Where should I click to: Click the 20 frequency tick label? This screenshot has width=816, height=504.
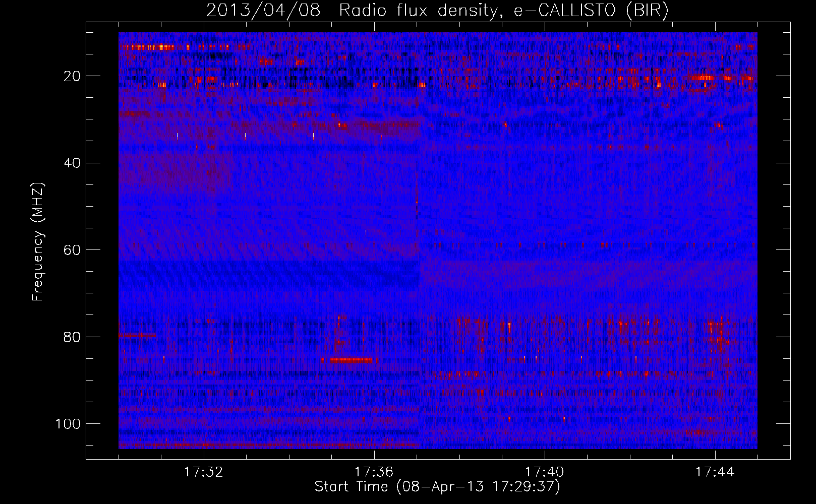point(72,76)
